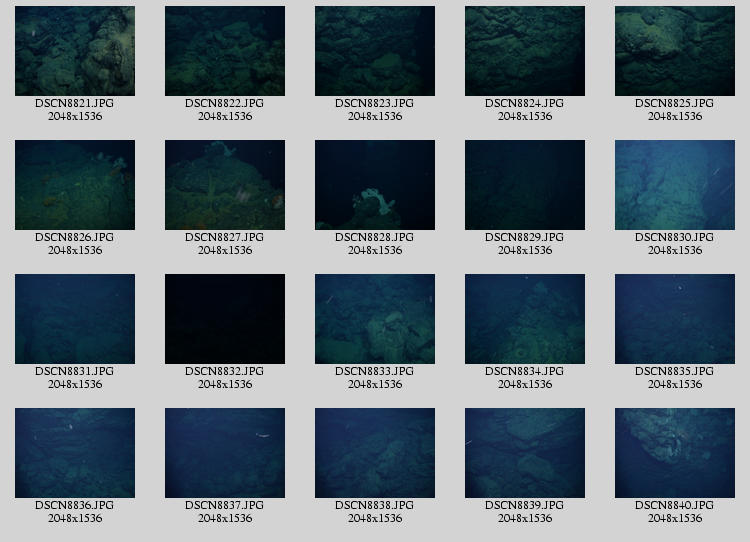Click the 2048x1536 size under DSCN8838.JPG
Screen dimensions: 750x542
[375, 518]
